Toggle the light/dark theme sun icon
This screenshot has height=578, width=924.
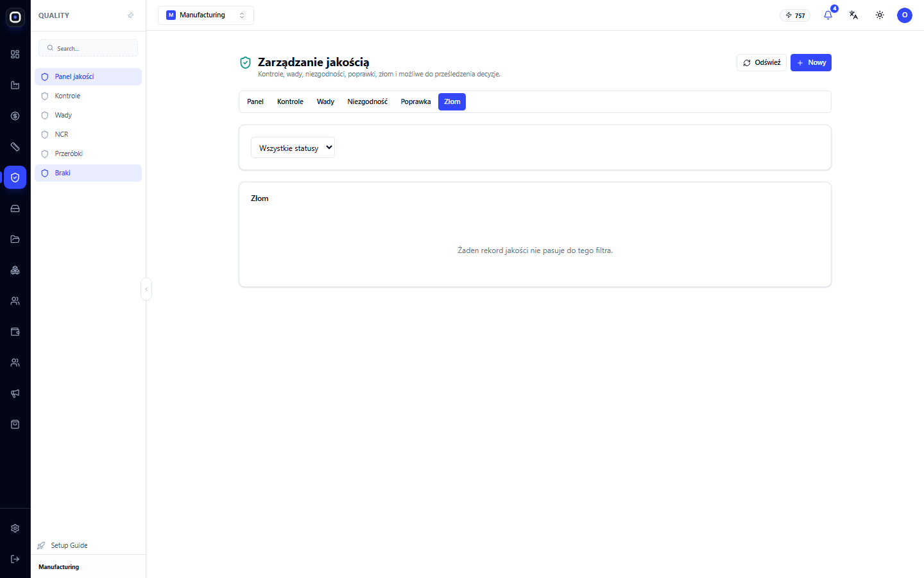point(880,15)
